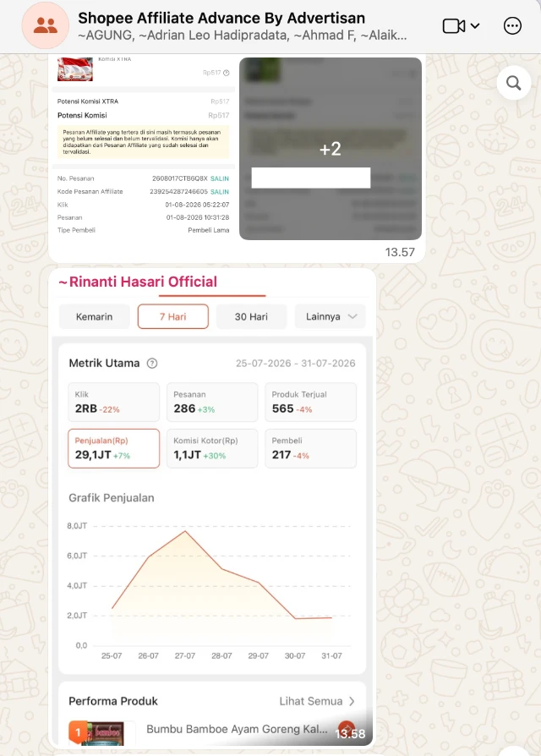Open the group title Shopee Affiliate Advance By Advertisan
This screenshot has height=756, width=541.
pyautogui.click(x=221, y=18)
